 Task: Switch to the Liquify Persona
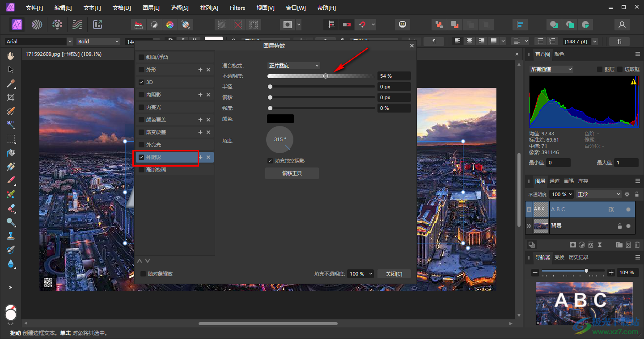coord(37,25)
